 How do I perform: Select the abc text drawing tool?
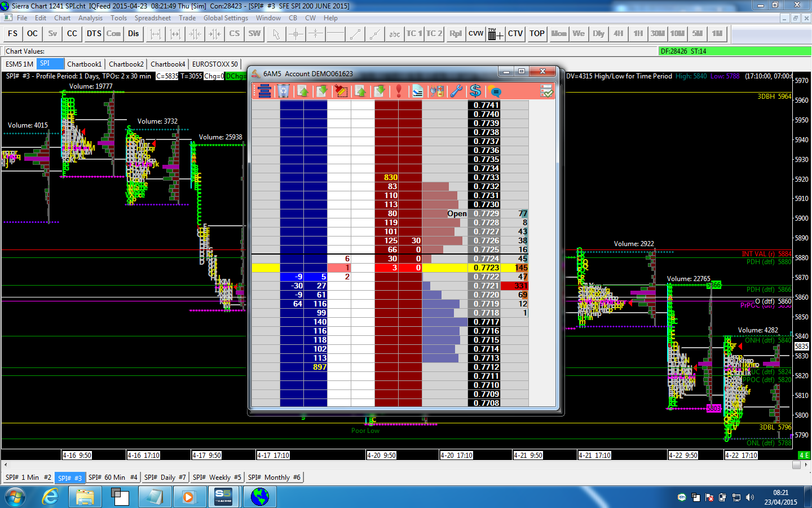395,34
